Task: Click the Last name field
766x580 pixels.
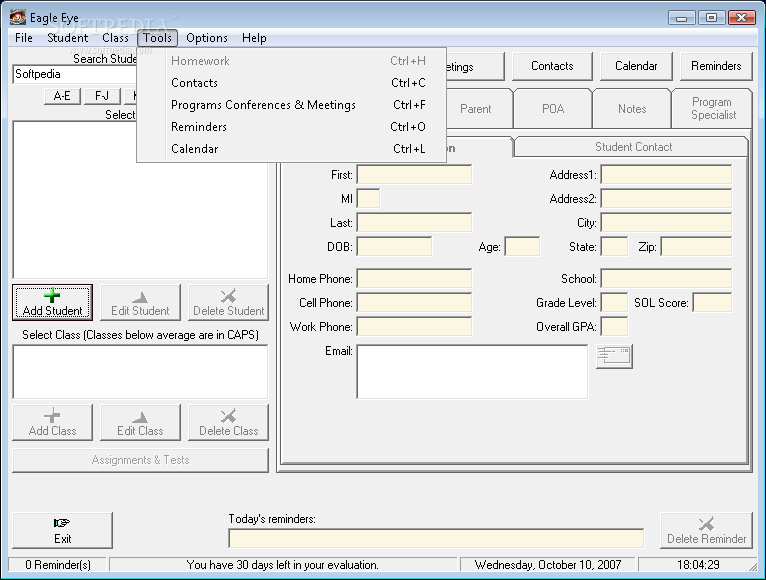Action: (414, 223)
